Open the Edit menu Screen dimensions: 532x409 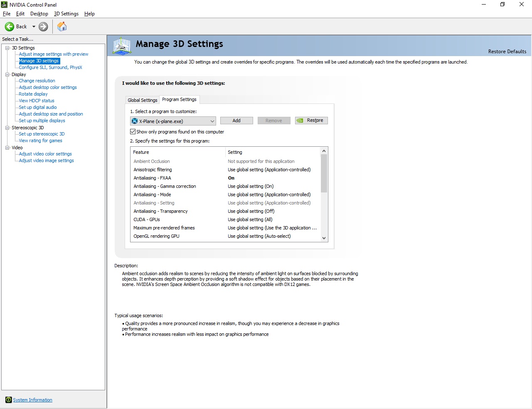(20, 14)
